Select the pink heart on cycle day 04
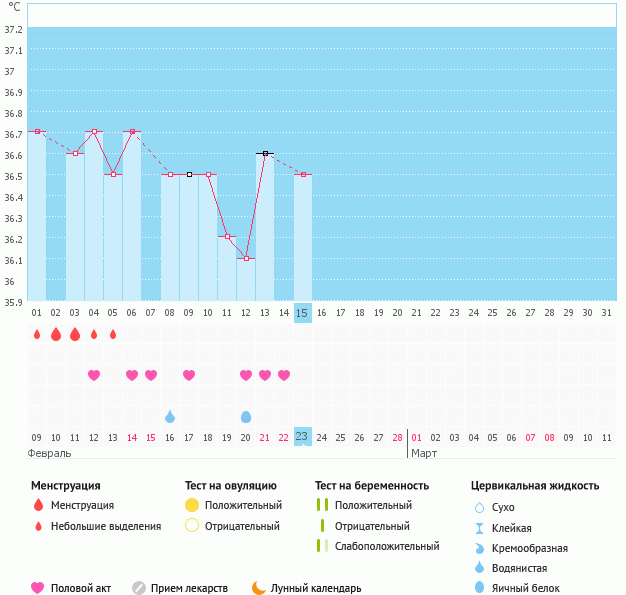 click(x=94, y=375)
